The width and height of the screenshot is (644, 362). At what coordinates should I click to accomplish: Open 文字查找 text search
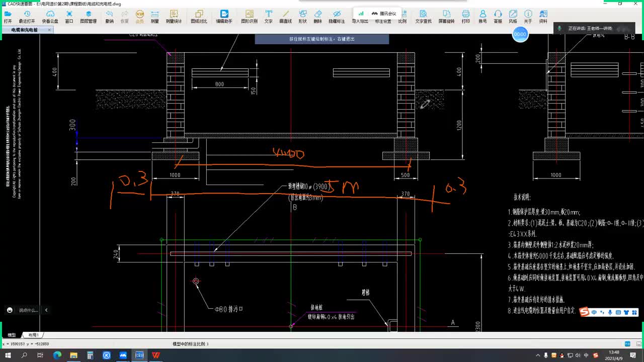point(423,17)
